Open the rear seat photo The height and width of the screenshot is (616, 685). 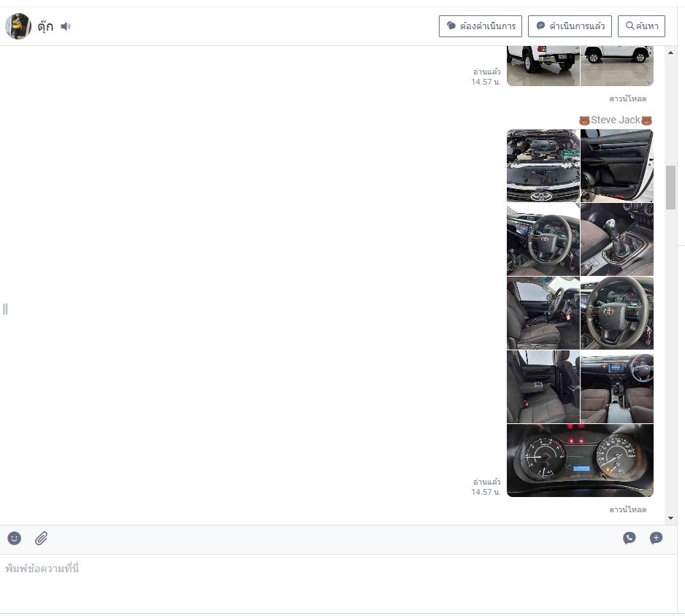(543, 387)
